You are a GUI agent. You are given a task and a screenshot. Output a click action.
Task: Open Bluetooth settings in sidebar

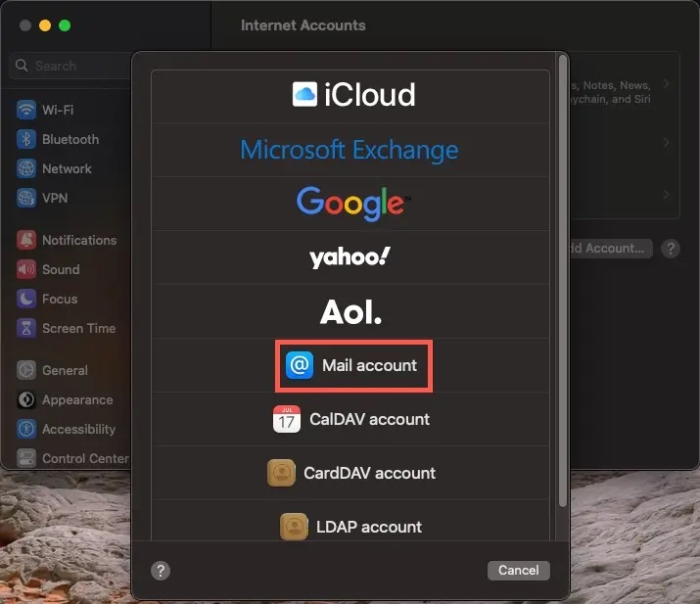tap(70, 139)
